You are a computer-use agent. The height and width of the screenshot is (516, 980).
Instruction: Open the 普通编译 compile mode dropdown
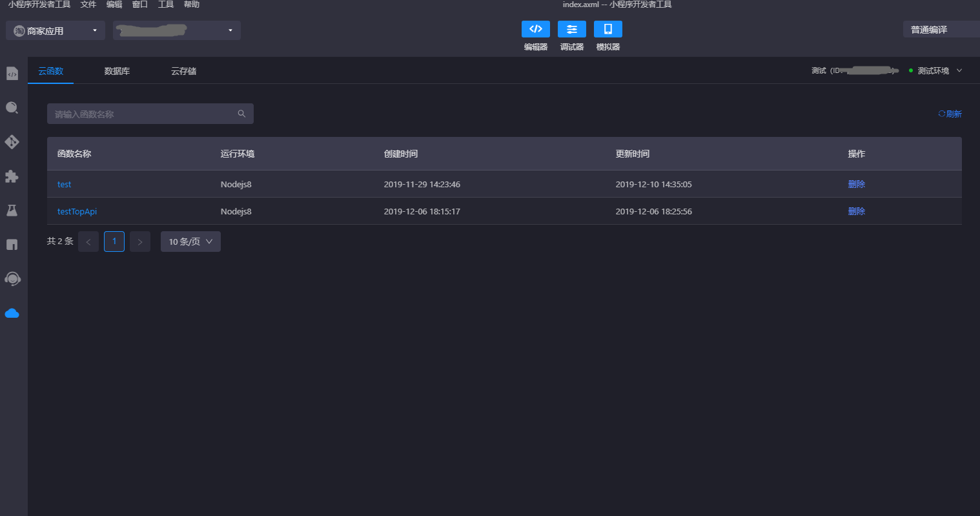941,30
